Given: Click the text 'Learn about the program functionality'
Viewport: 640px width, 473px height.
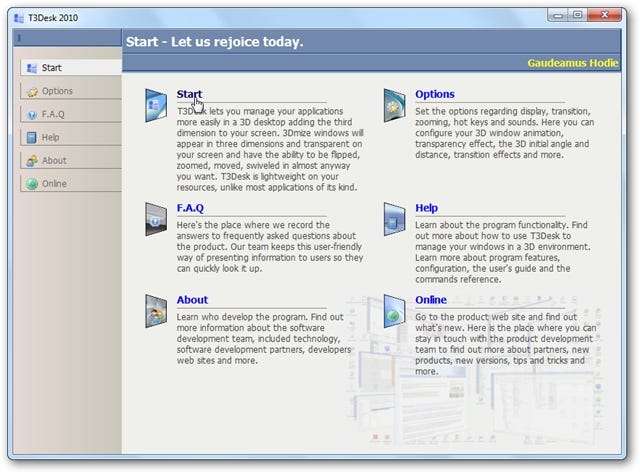Looking at the screenshot, I should [x=491, y=225].
